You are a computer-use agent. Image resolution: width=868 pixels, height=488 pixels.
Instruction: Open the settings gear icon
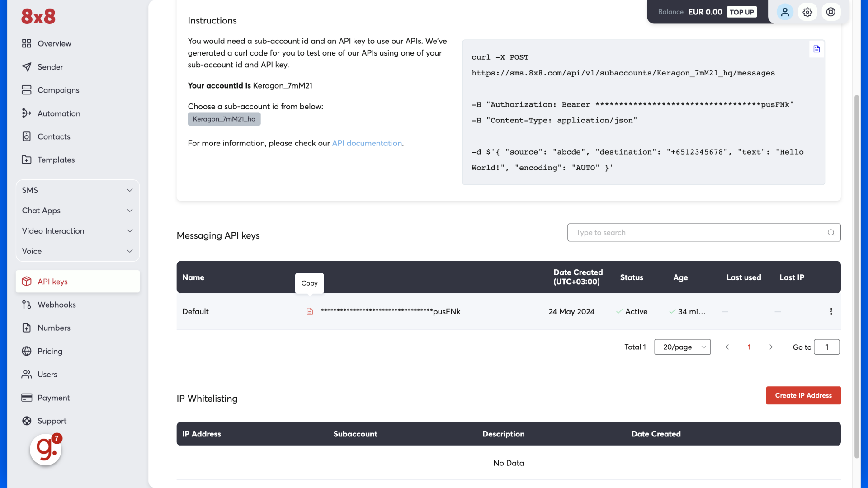tap(807, 12)
